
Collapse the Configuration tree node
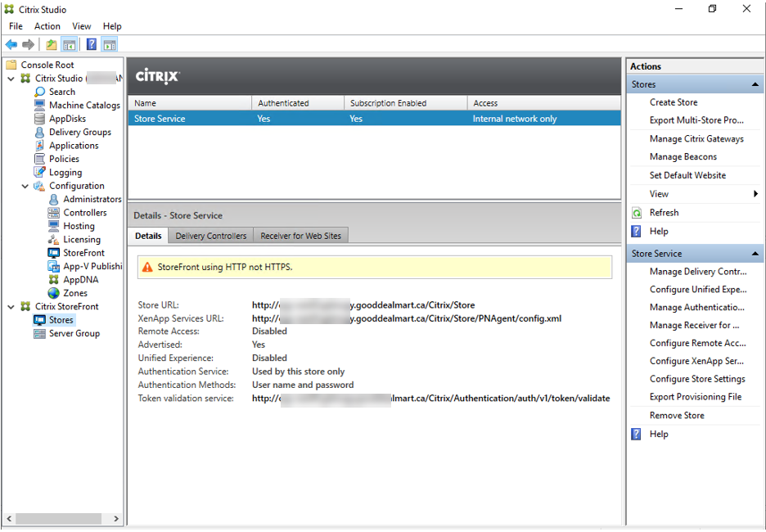25,186
